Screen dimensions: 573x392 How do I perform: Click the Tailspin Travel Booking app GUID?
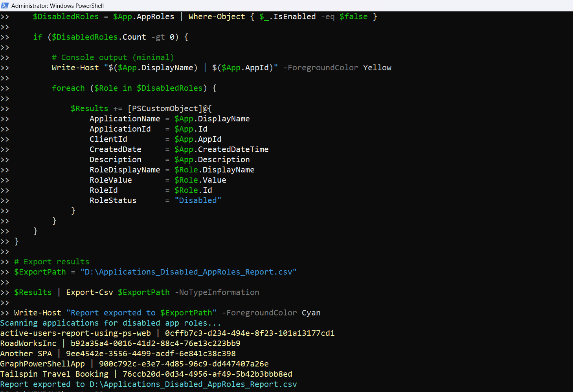(x=207, y=374)
